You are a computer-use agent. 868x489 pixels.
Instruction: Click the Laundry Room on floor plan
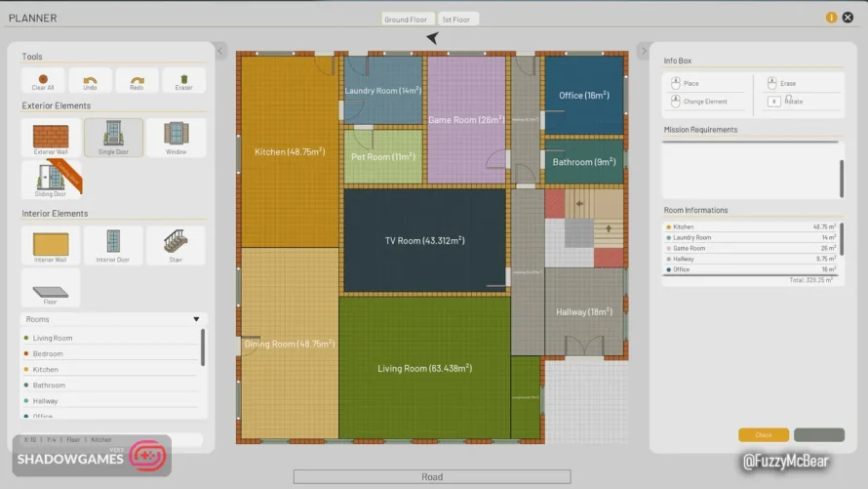(383, 90)
